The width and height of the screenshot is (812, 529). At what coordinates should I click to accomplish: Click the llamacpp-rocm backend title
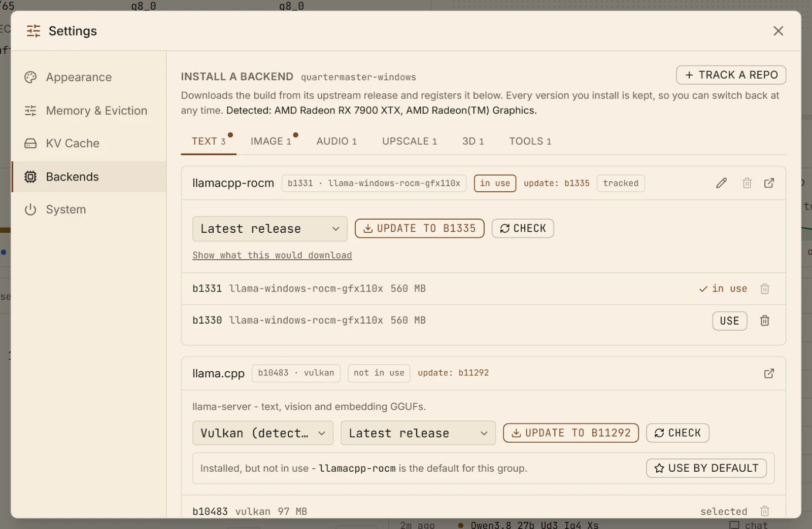coord(233,183)
